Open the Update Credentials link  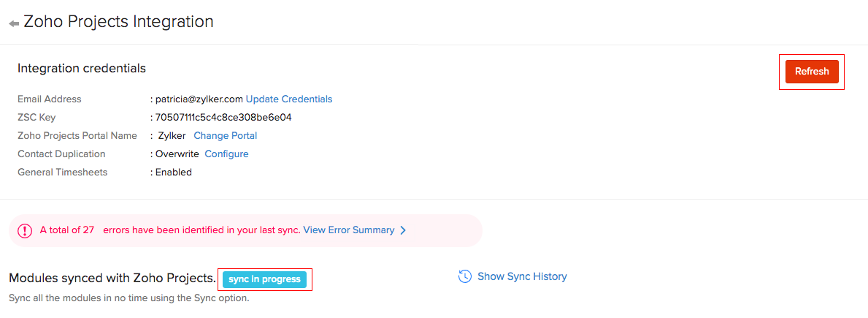[x=288, y=99]
